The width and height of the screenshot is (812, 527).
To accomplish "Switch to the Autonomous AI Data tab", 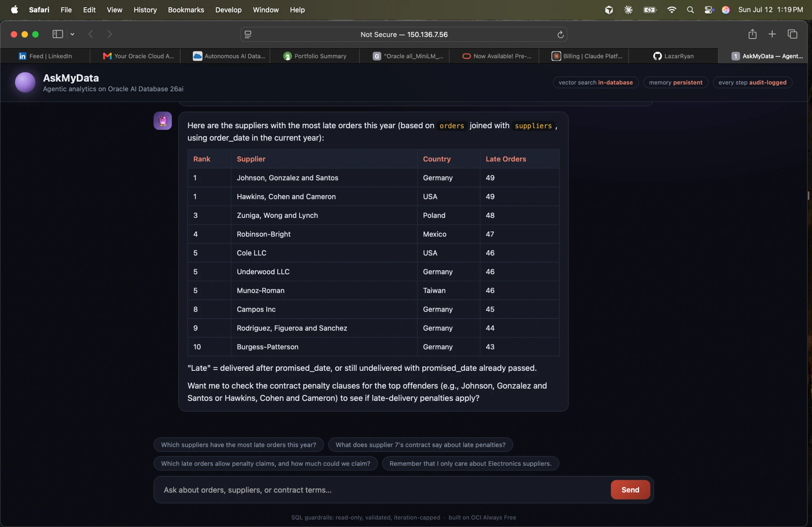I will 229,56.
